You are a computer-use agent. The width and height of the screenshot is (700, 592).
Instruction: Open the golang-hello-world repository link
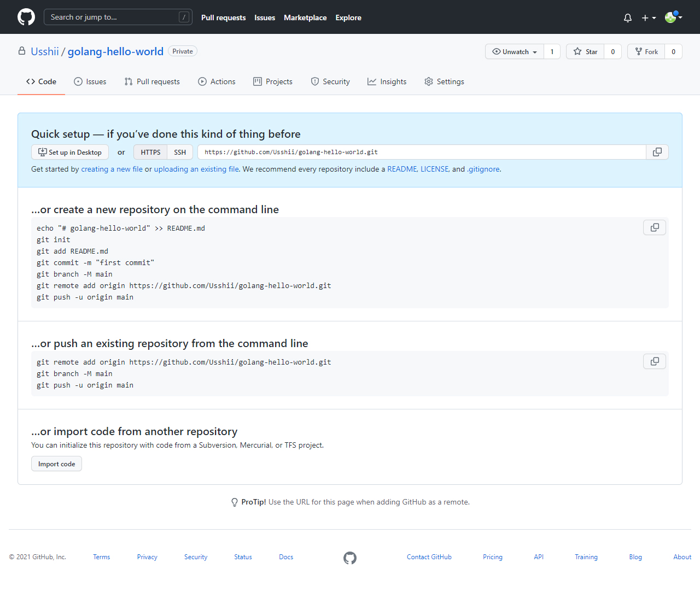pyautogui.click(x=115, y=51)
